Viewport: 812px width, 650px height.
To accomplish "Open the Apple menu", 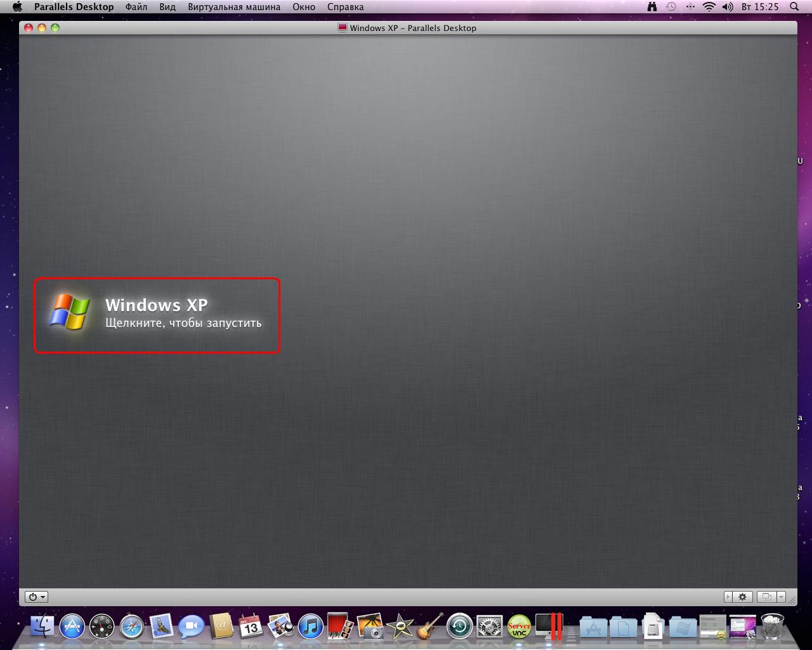I will coord(17,7).
